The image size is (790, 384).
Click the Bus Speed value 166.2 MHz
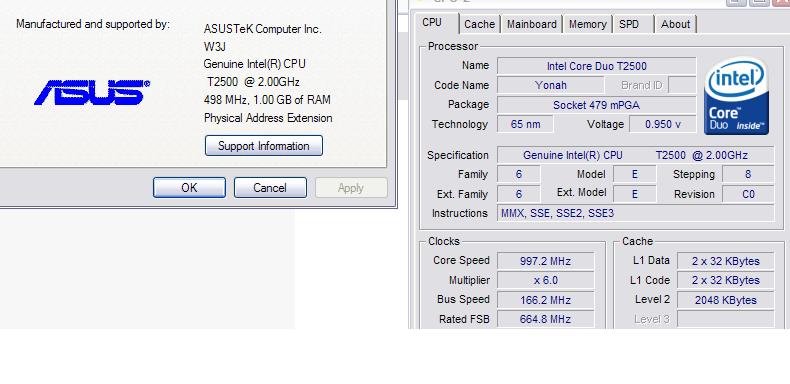[x=545, y=300]
